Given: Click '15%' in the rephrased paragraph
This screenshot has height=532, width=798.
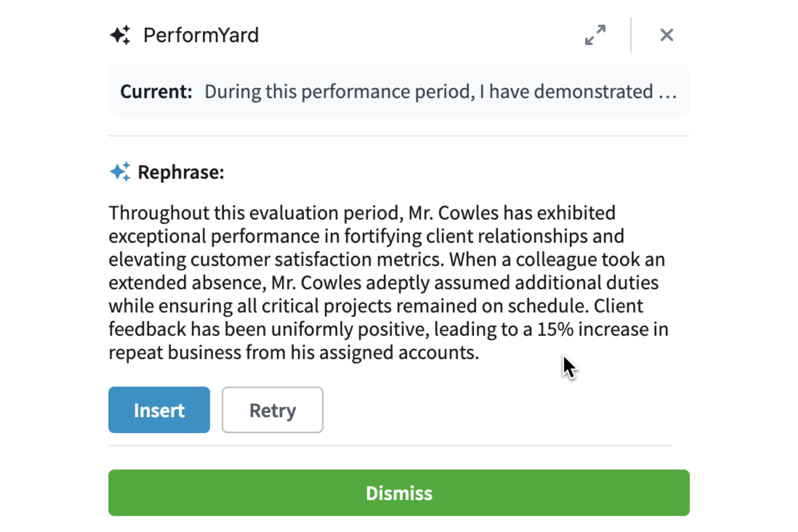Looking at the screenshot, I should (x=555, y=329).
